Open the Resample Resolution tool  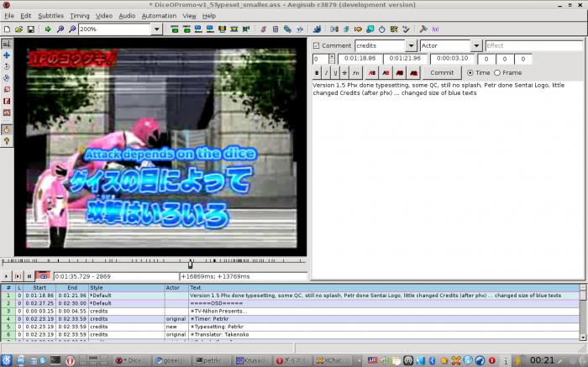point(370,29)
